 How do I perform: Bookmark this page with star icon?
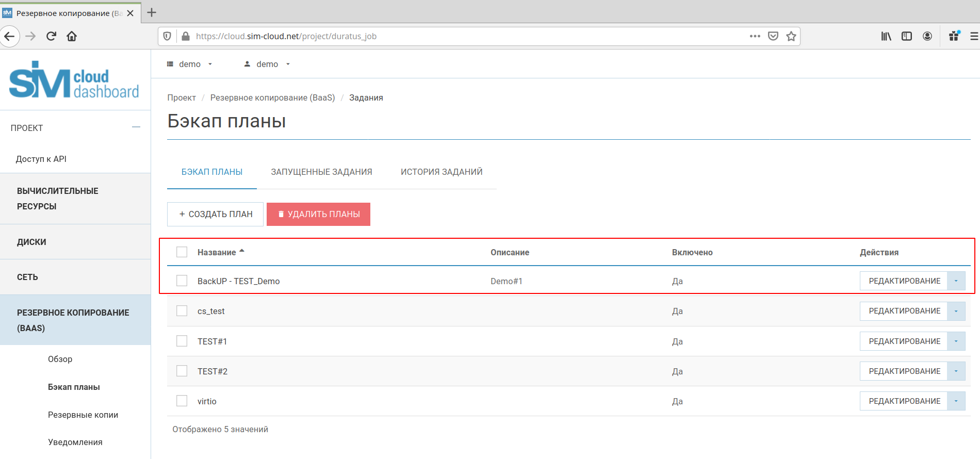click(791, 36)
